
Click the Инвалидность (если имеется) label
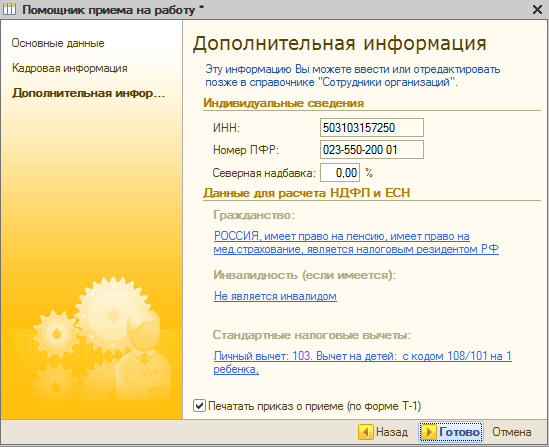[304, 275]
